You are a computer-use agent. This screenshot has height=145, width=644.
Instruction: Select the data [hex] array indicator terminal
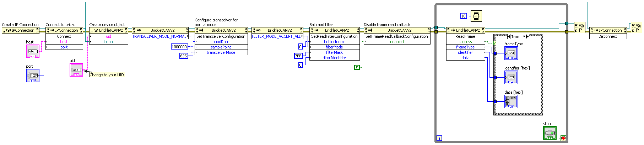click(511, 102)
